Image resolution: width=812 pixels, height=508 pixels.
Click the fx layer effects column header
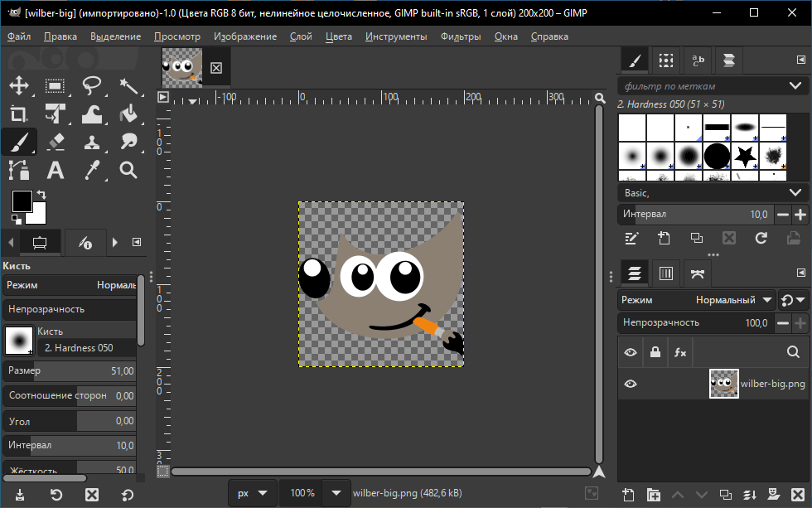680,352
